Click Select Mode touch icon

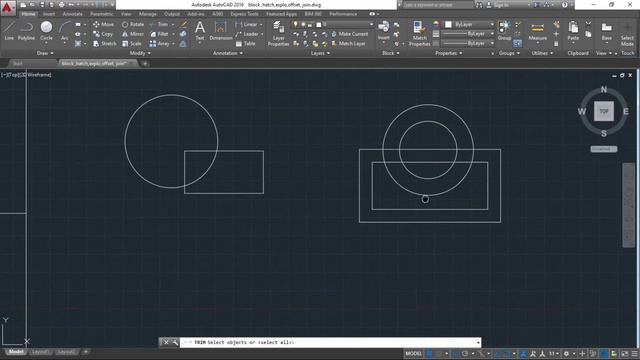[627, 33]
